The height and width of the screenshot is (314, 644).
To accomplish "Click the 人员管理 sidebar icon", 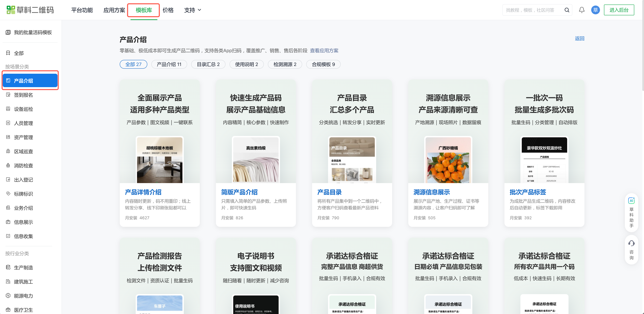I will (8, 123).
